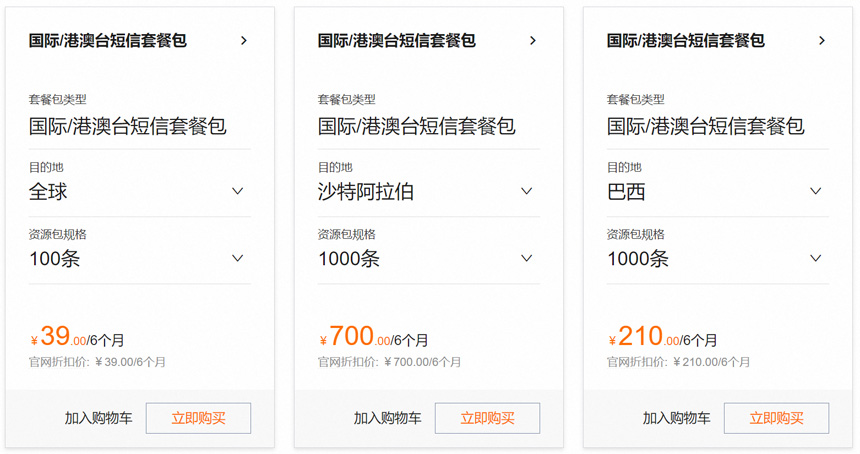Screen dimensions: 860x454
Task: Open the 1000条 spec dropdown for 巴西
Action: (x=816, y=258)
